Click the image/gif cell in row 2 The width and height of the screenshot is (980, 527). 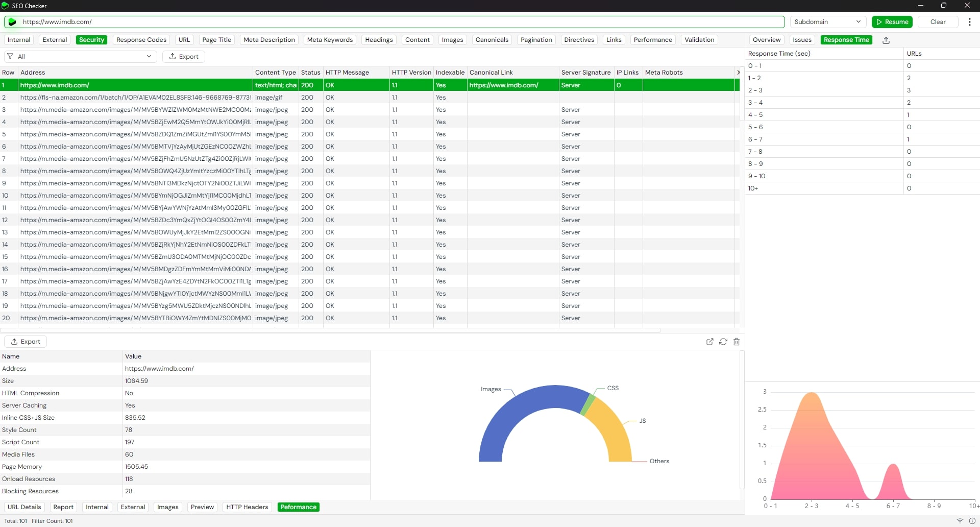[276, 98]
